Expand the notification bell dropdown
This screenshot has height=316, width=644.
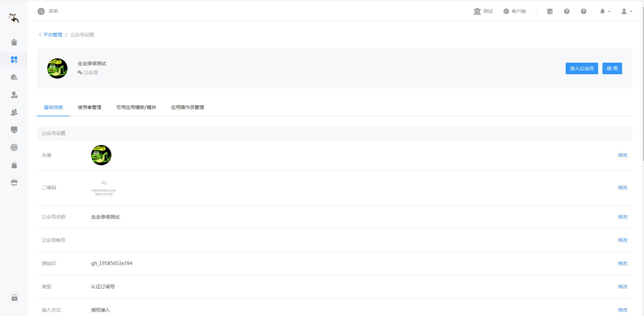pos(605,11)
